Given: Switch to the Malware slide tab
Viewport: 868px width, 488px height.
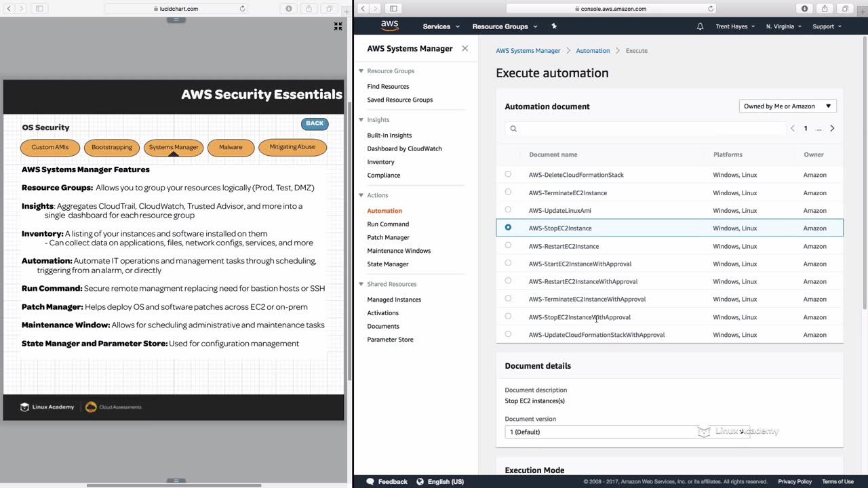Looking at the screenshot, I should click(231, 147).
